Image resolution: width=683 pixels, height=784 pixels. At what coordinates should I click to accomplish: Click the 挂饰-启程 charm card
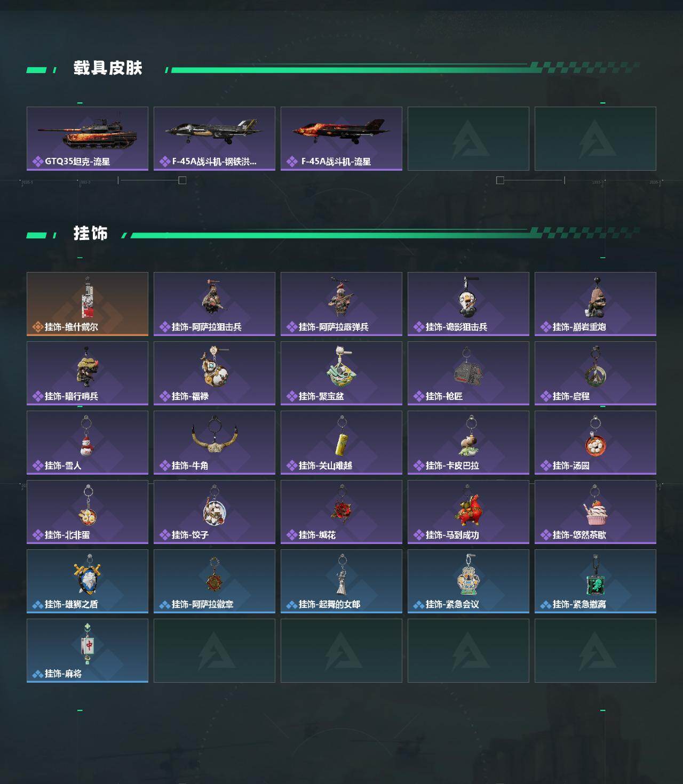pyautogui.click(x=595, y=373)
